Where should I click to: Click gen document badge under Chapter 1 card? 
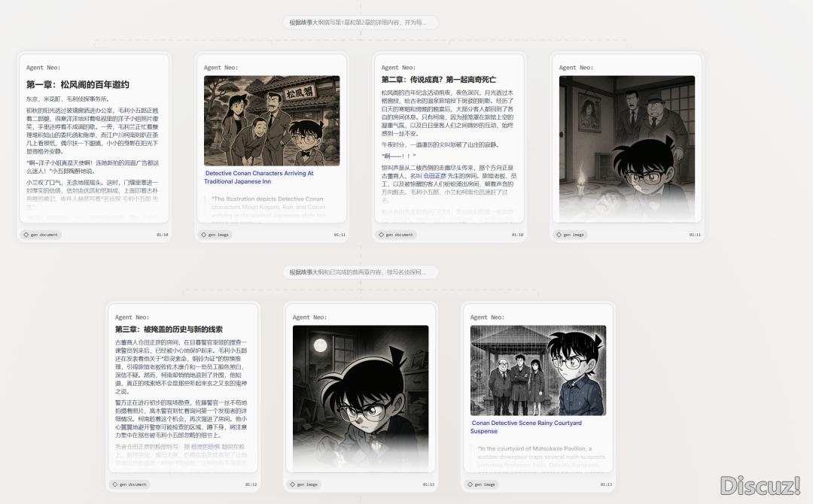(x=41, y=235)
